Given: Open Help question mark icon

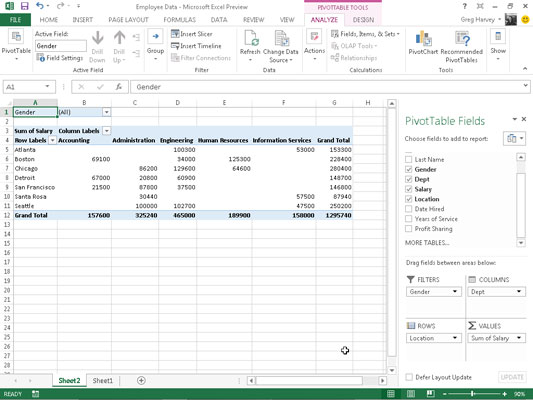Looking at the screenshot, I should click(x=464, y=6).
